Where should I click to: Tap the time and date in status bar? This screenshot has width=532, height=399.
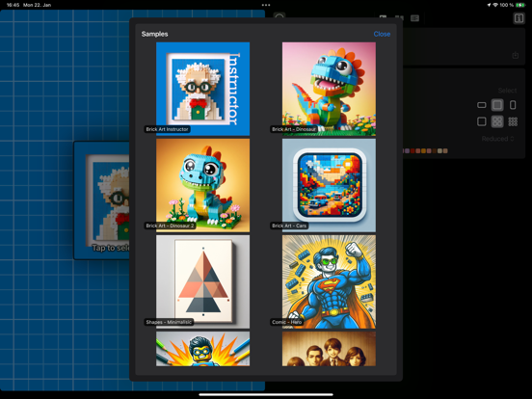point(29,5)
